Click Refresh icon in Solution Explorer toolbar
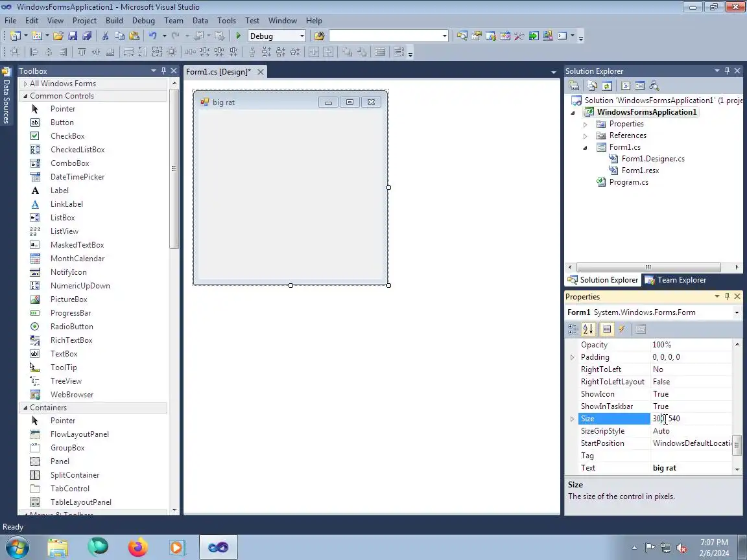 606,86
